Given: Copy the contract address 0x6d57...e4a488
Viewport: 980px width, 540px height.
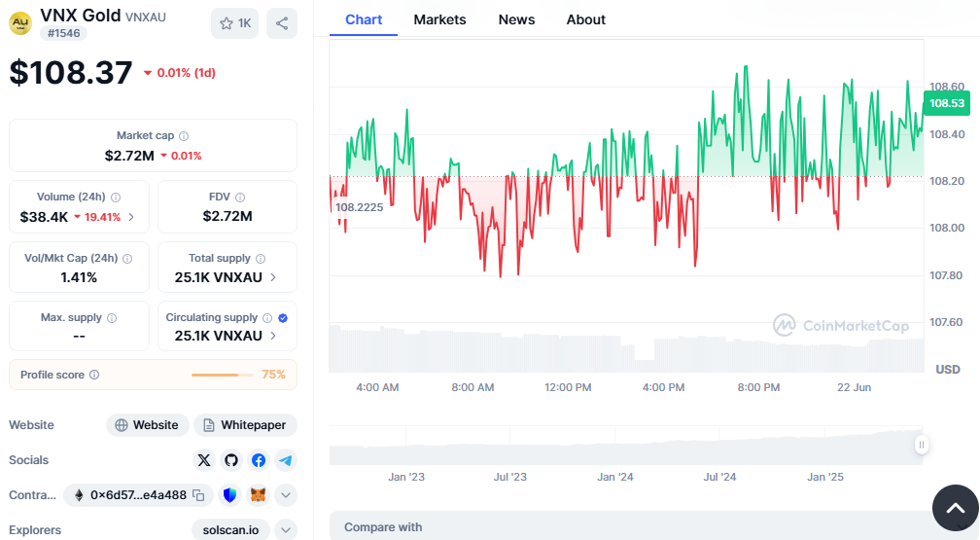Looking at the screenshot, I should point(198,495).
